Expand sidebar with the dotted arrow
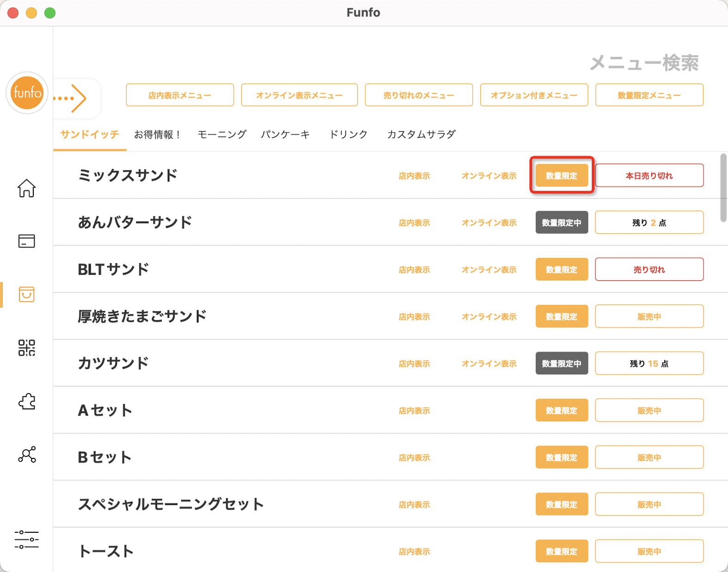This screenshot has width=728, height=572. [x=70, y=98]
